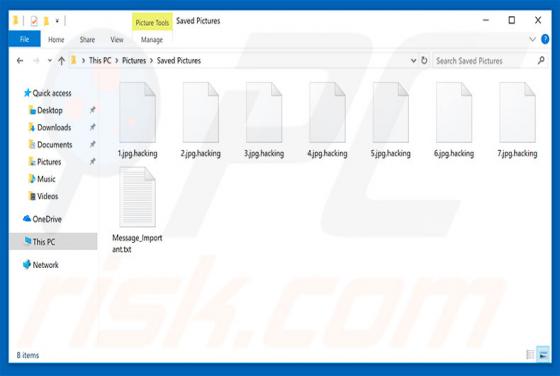560x376 pixels.
Task: Click the folder icon in title bar
Action: click(x=16, y=21)
